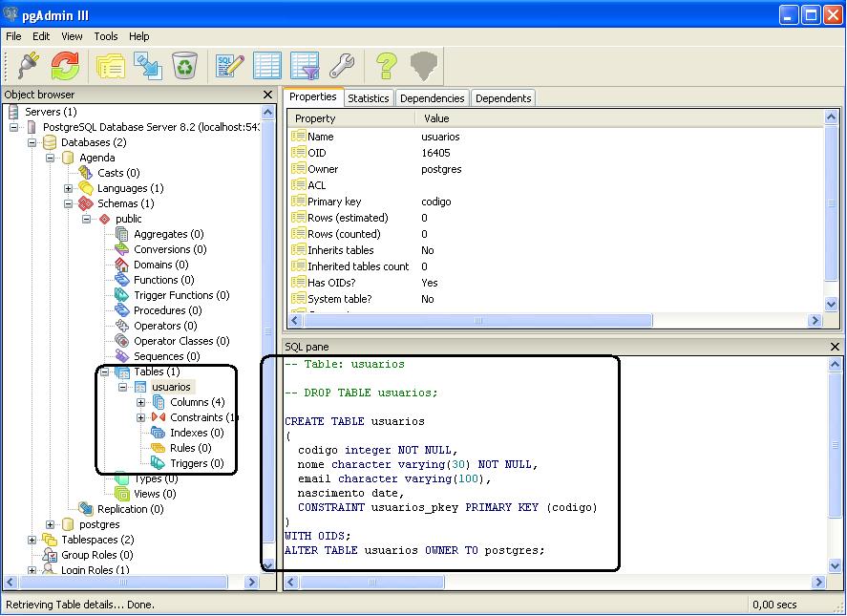847x616 pixels.
Task: Open maintenance wrench toolbar icon
Action: (x=342, y=66)
